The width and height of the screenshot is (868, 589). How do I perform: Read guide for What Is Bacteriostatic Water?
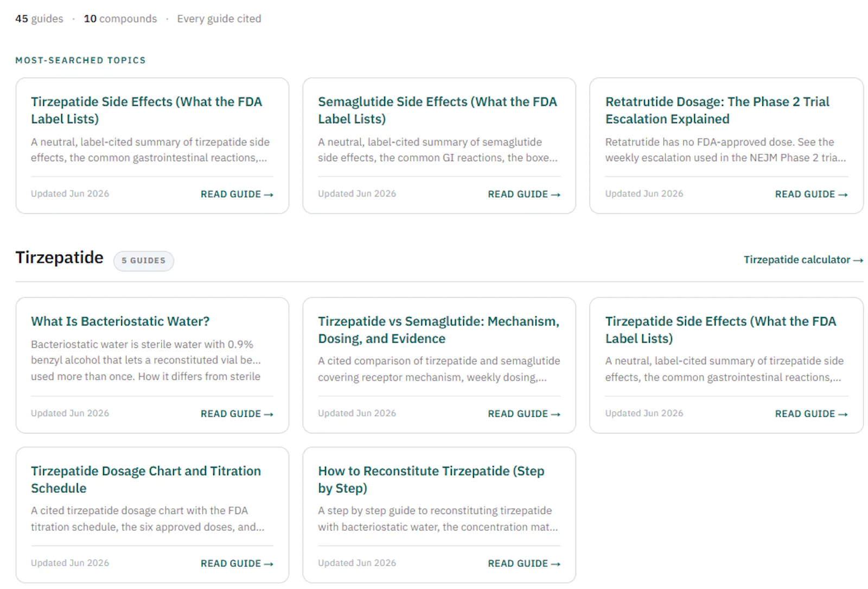pos(237,414)
